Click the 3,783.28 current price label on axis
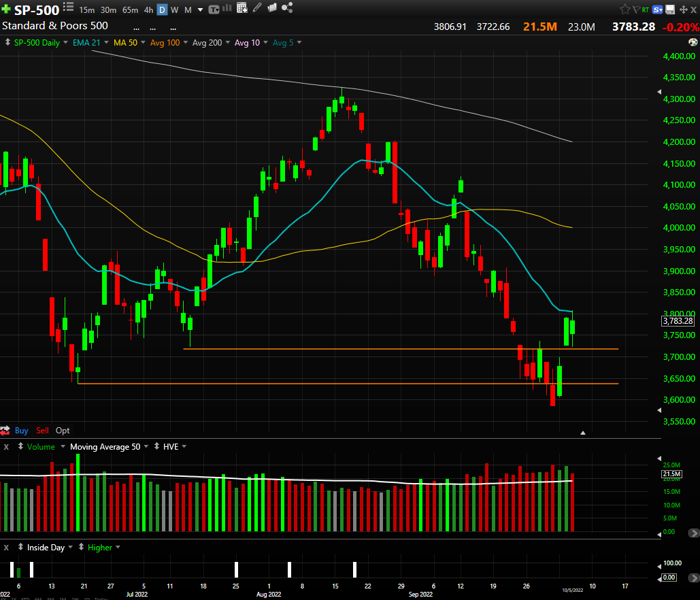 pyautogui.click(x=678, y=320)
